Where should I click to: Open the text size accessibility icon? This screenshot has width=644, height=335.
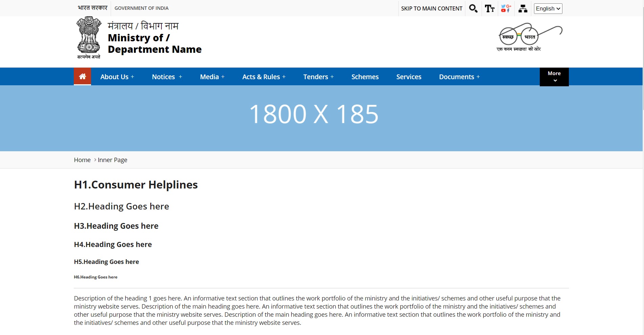[489, 8]
